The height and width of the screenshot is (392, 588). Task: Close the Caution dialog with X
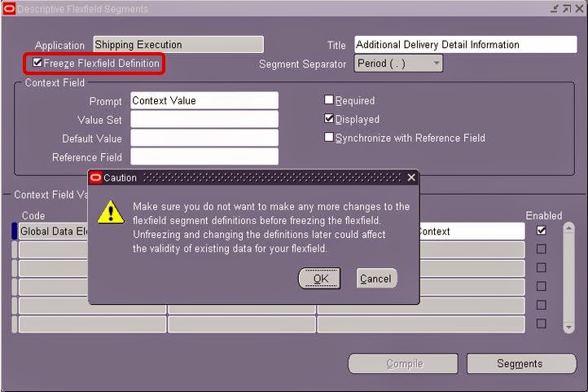point(411,178)
